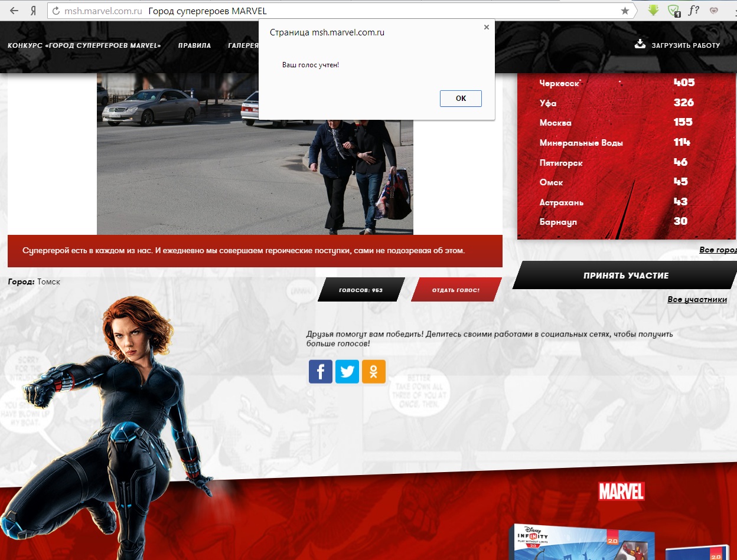Go back with the browser back arrow
Viewport: 737px width, 560px height.
pyautogui.click(x=14, y=11)
